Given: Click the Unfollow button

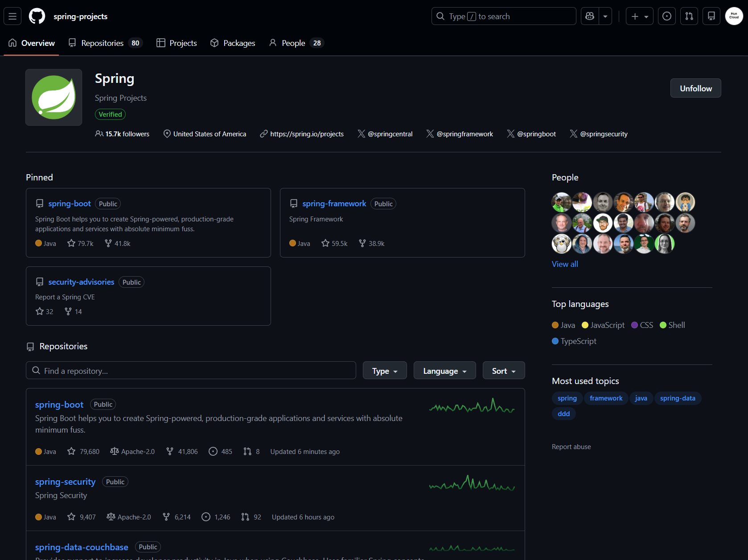Looking at the screenshot, I should (695, 88).
